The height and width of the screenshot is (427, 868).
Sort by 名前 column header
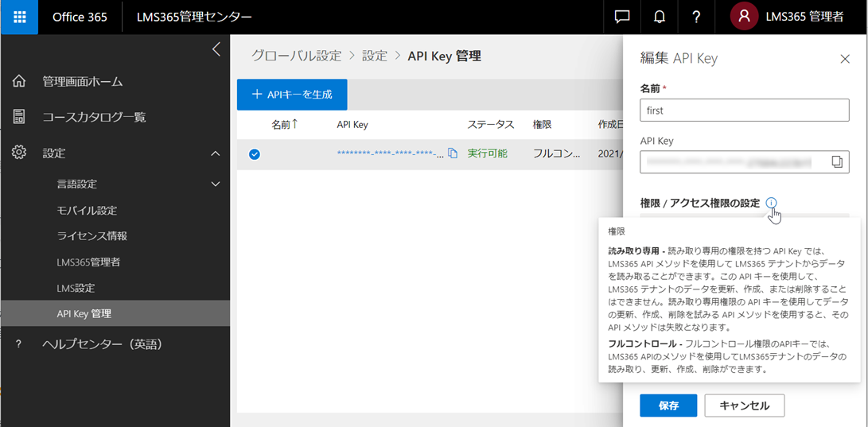pyautogui.click(x=285, y=125)
